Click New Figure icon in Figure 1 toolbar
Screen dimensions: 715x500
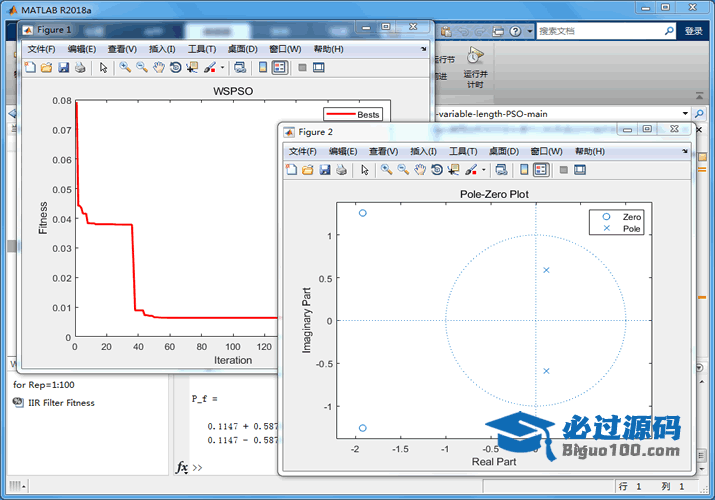pyautogui.click(x=30, y=68)
